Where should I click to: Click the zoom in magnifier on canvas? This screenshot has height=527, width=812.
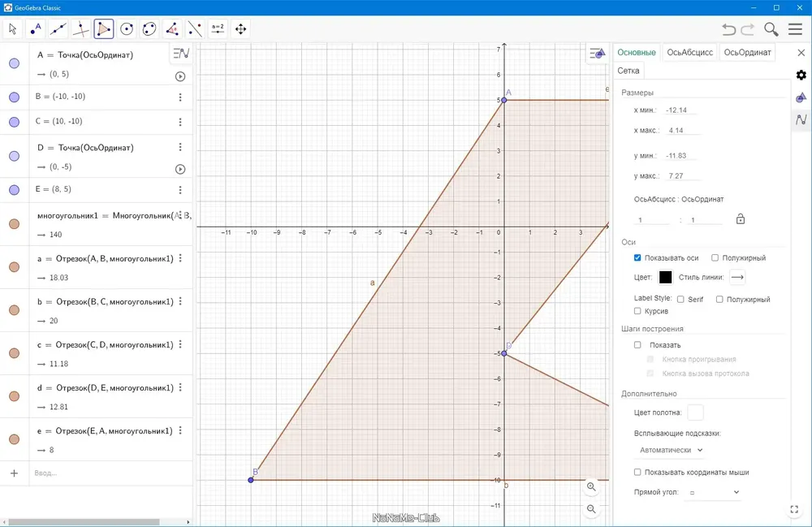[591, 486]
